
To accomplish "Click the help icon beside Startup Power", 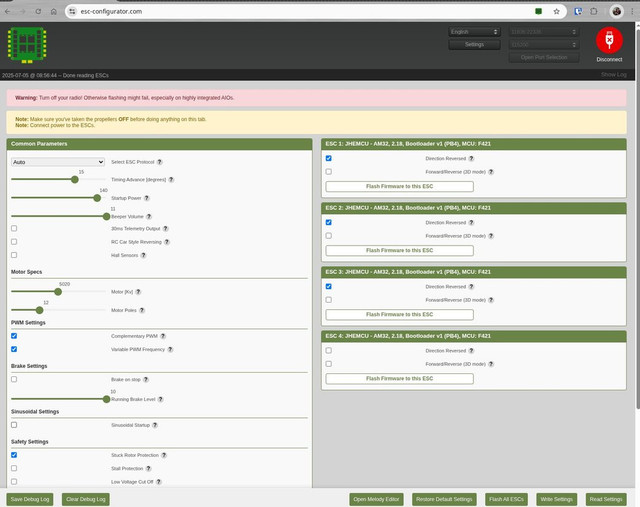I will coord(147,198).
